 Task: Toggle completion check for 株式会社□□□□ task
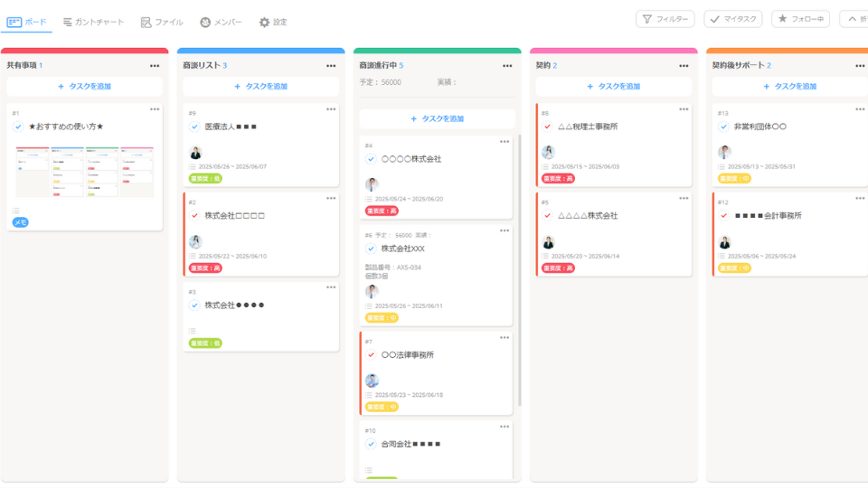pyautogui.click(x=194, y=216)
